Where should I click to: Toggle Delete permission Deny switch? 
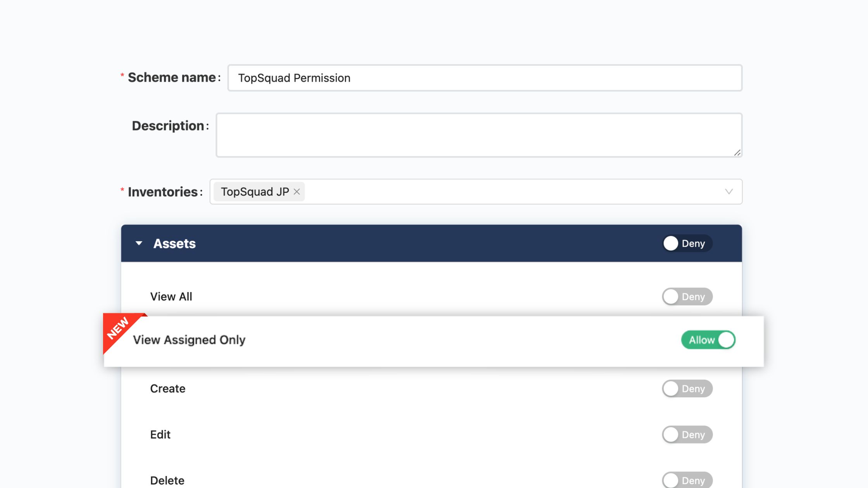pyautogui.click(x=687, y=480)
